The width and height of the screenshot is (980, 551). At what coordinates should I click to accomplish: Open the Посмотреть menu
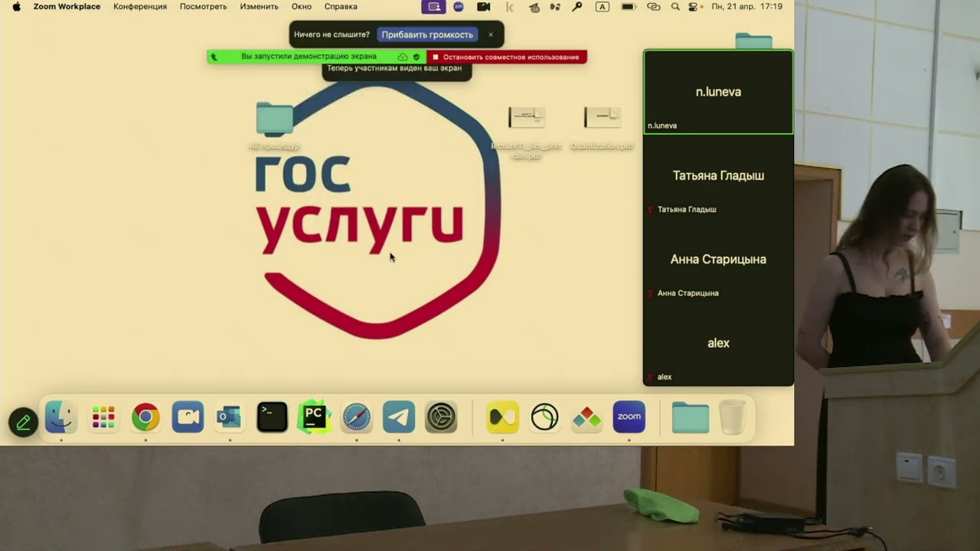(203, 7)
